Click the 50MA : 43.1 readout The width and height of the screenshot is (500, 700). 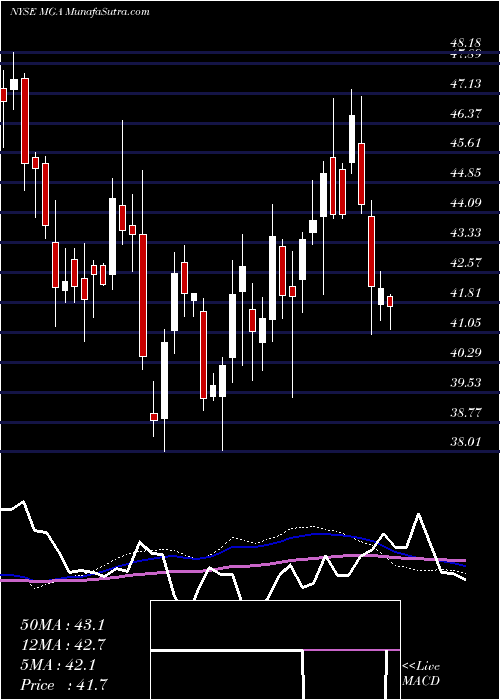point(62,625)
